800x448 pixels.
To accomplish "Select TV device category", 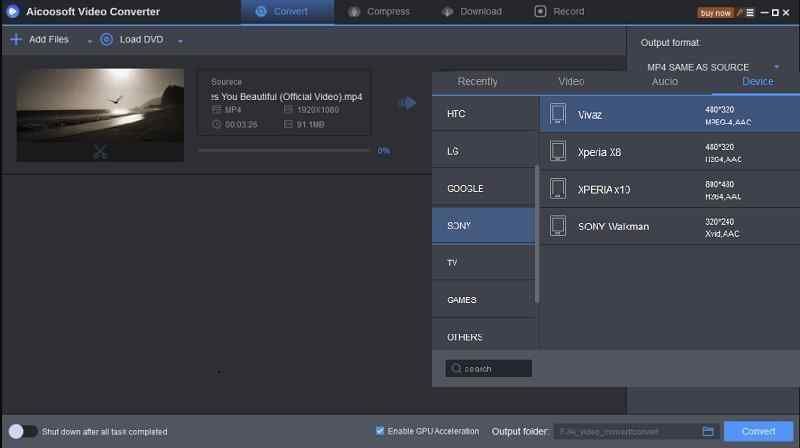I will pos(484,262).
